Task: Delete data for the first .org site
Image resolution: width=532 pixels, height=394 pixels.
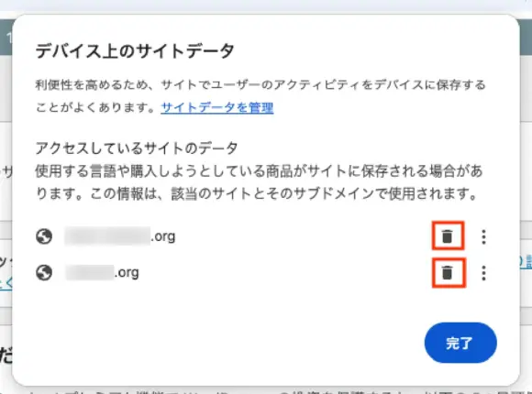Action: tap(448, 236)
